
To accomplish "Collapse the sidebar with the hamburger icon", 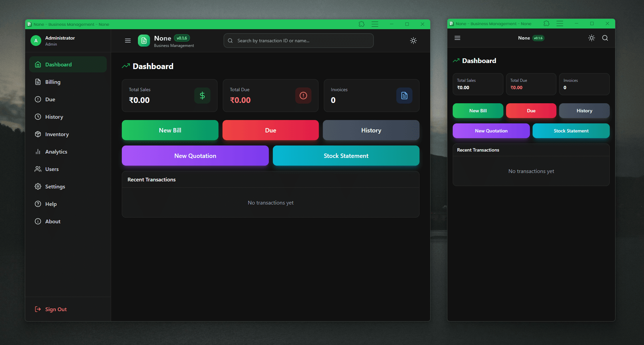I will tap(128, 40).
